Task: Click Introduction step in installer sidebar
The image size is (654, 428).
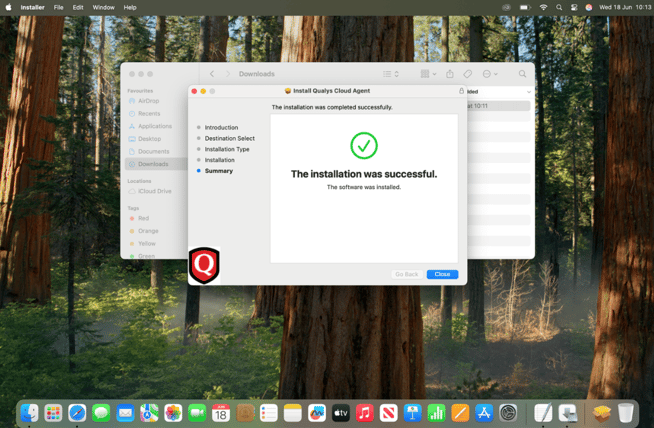Action: pyautogui.click(x=221, y=128)
